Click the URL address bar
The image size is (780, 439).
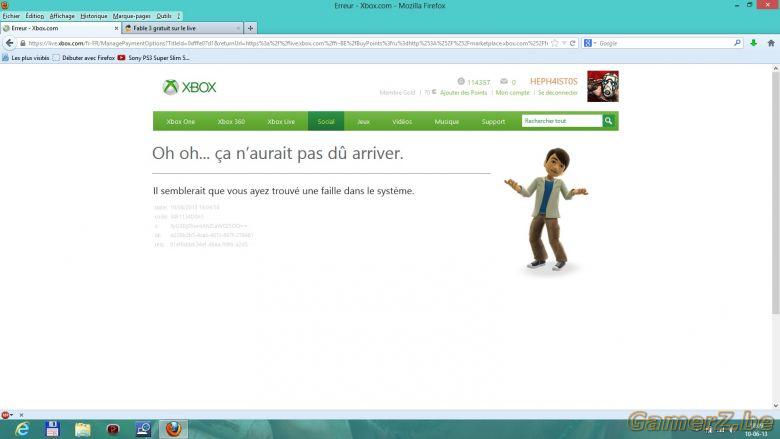(x=287, y=43)
